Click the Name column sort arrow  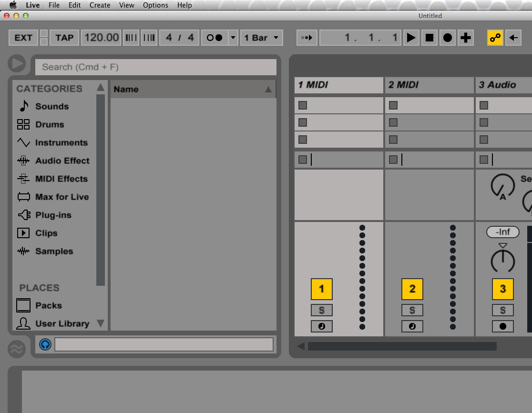(x=268, y=89)
